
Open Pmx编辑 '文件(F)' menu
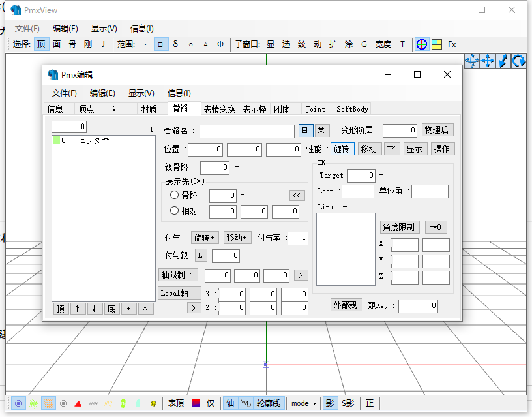[65, 93]
